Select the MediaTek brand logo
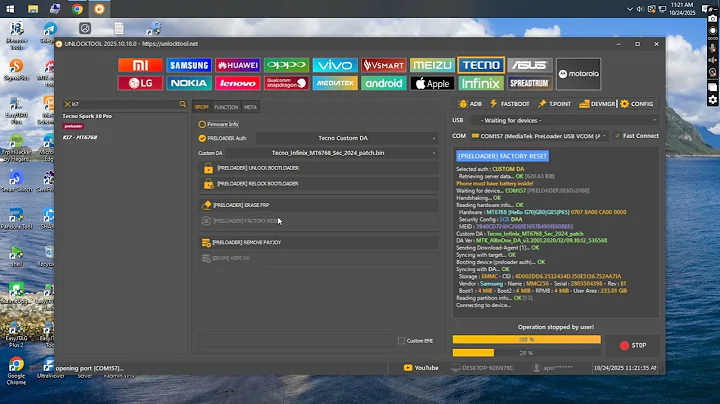The width and height of the screenshot is (720, 404). (x=335, y=83)
